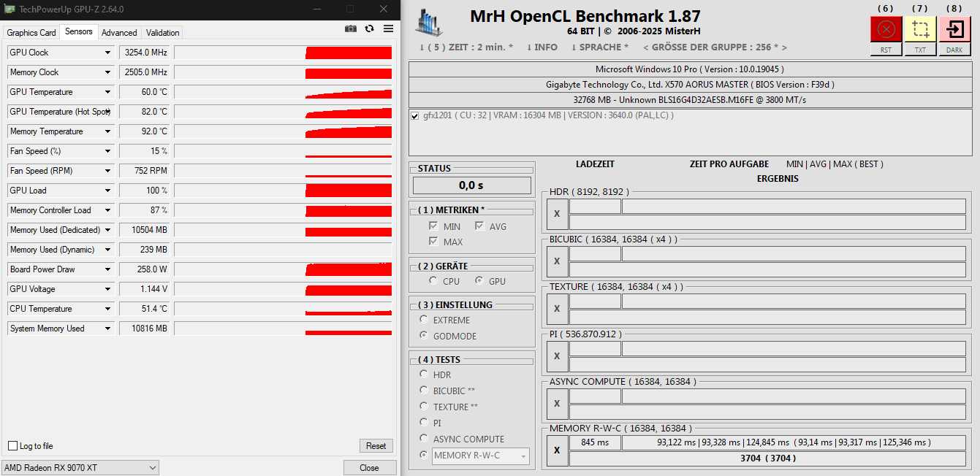The height and width of the screenshot is (476, 980).
Task: Select the BICUBIC test radio button
Action: (424, 390)
